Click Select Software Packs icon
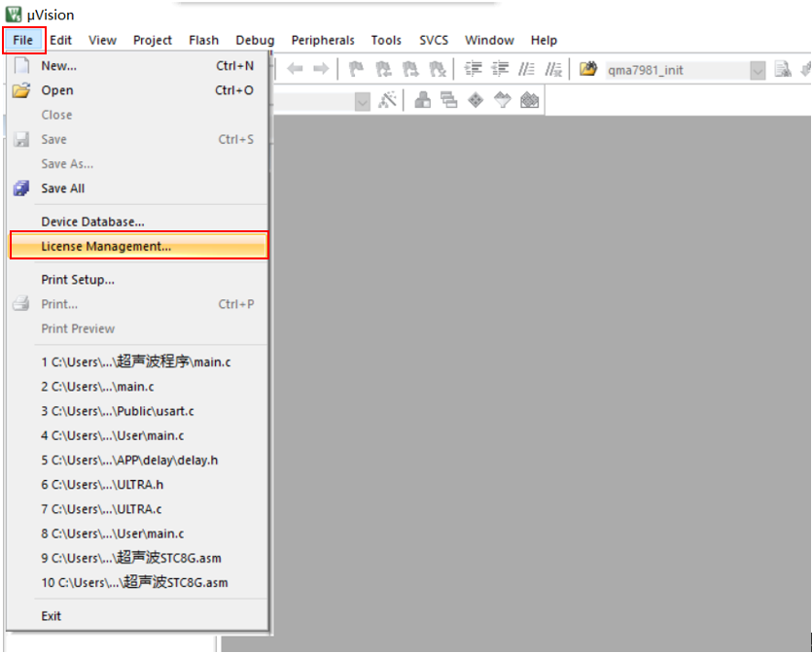The height and width of the screenshot is (653, 812). [503, 99]
